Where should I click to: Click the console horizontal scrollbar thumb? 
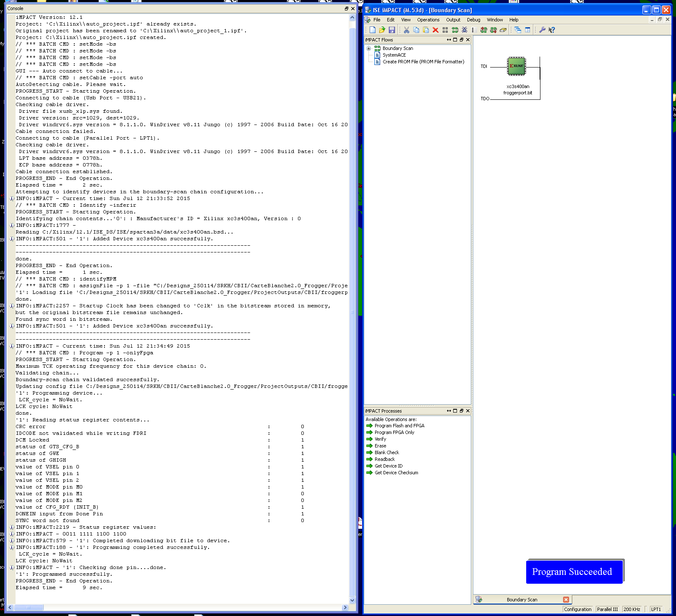[x=29, y=607]
